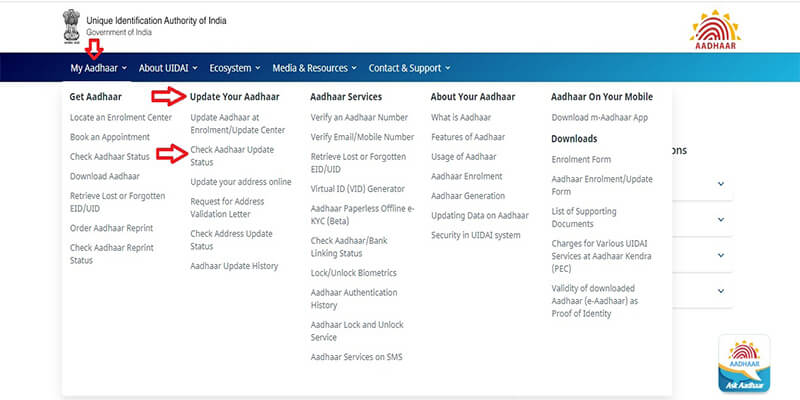Open the Media & Resources menu
The image size is (800, 400).
[x=314, y=68]
